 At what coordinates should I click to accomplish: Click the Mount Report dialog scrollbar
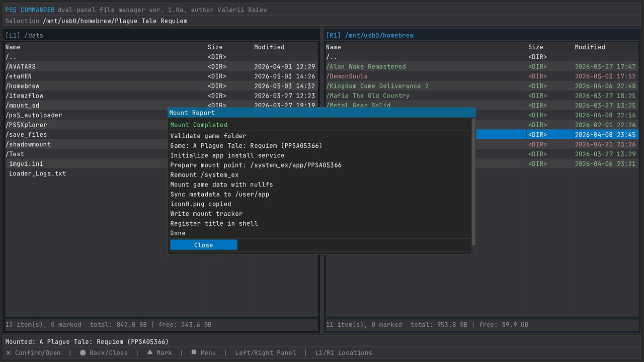[x=473, y=182]
